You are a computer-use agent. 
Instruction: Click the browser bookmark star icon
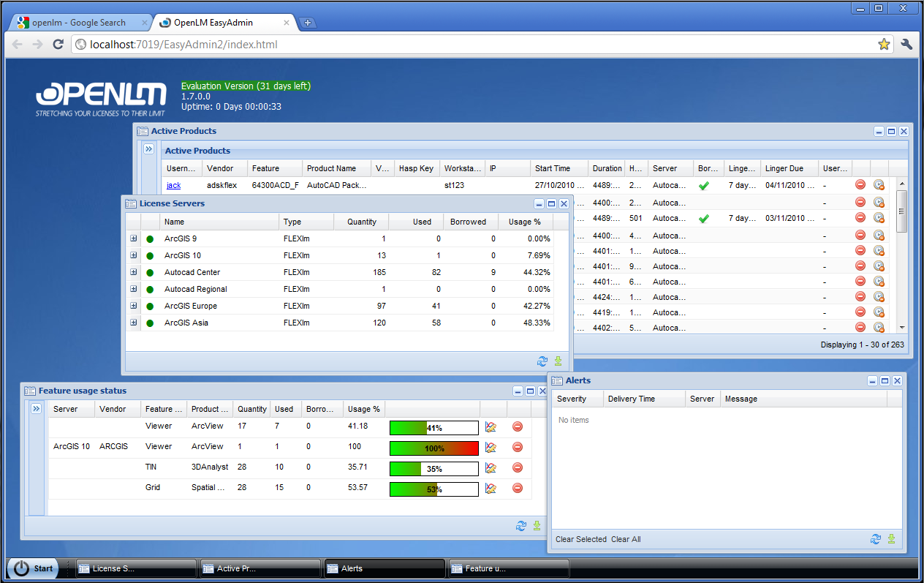pyautogui.click(x=884, y=45)
